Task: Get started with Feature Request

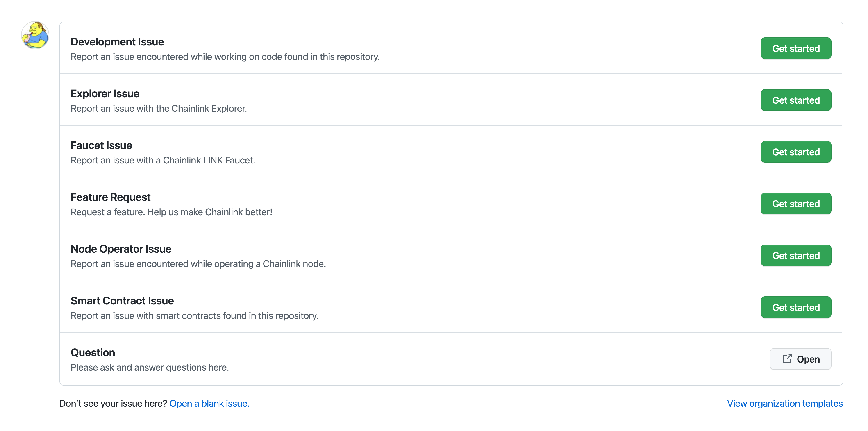Action: pos(795,204)
